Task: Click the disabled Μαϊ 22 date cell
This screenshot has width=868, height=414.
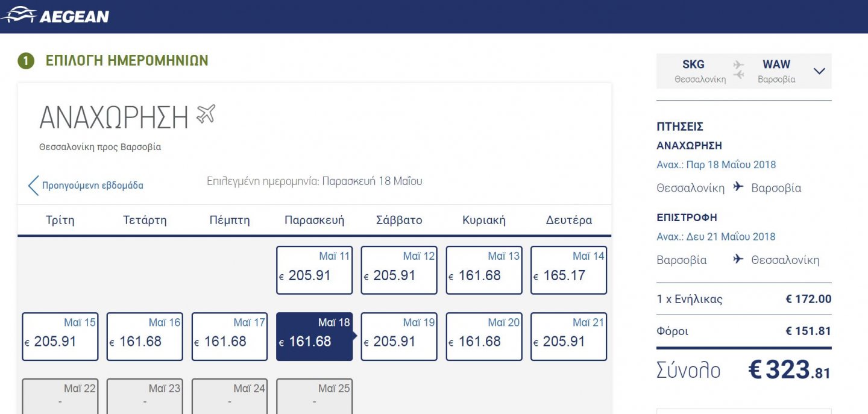Action: pyautogui.click(x=60, y=395)
